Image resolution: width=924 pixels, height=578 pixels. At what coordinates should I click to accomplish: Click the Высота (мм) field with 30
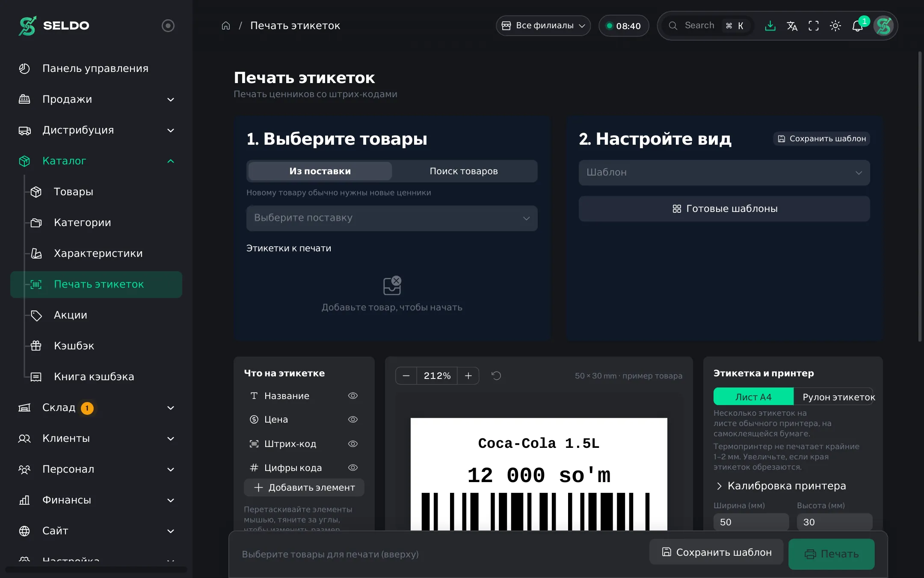pyautogui.click(x=835, y=522)
